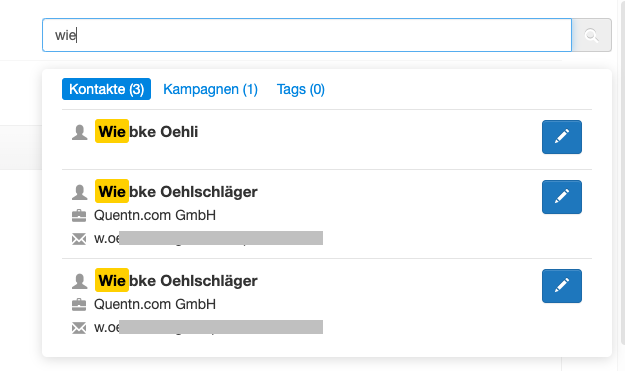
Task: Switch to the Kampagnen (1) tab
Action: click(x=210, y=89)
